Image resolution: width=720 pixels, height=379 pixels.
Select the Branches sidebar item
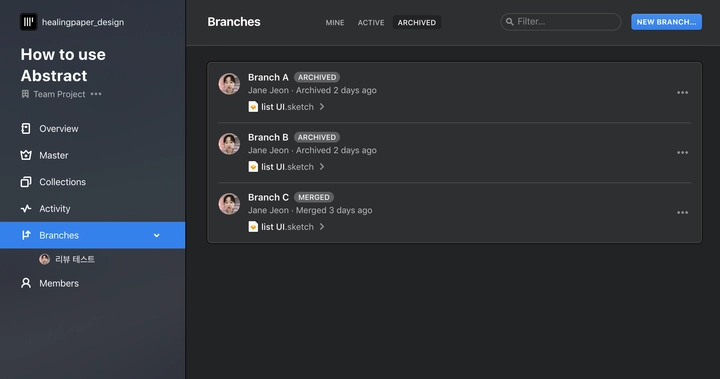(93, 235)
